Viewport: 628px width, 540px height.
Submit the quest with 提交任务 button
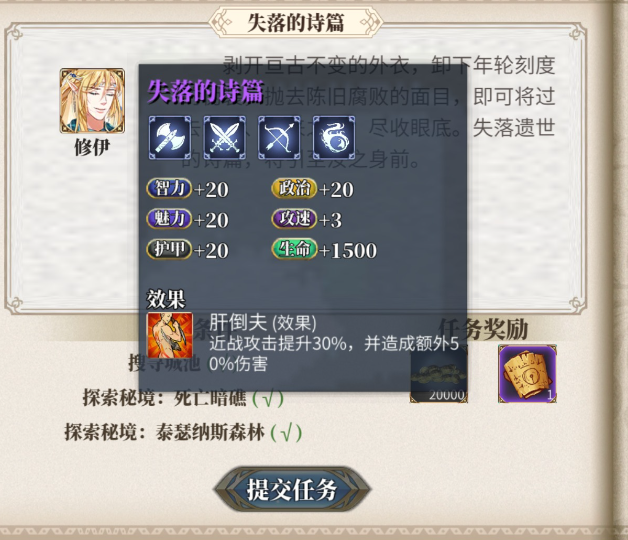click(x=292, y=489)
